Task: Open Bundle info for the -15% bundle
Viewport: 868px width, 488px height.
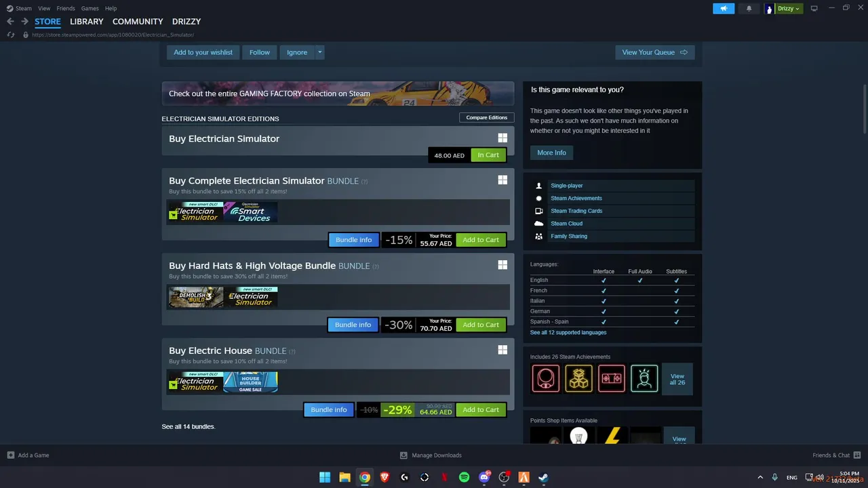Action: coord(354,240)
